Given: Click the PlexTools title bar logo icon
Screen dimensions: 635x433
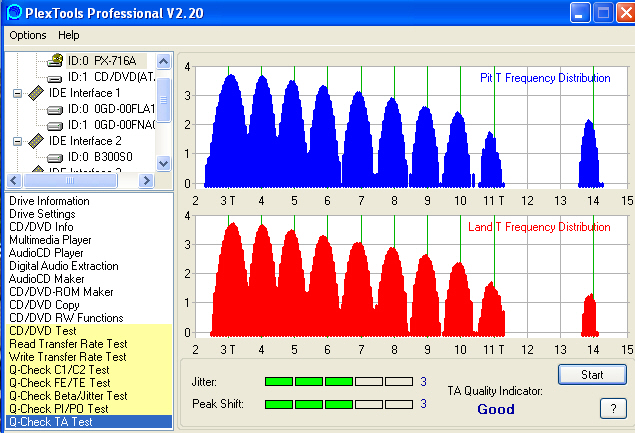Looking at the screenshot, I should [14, 13].
